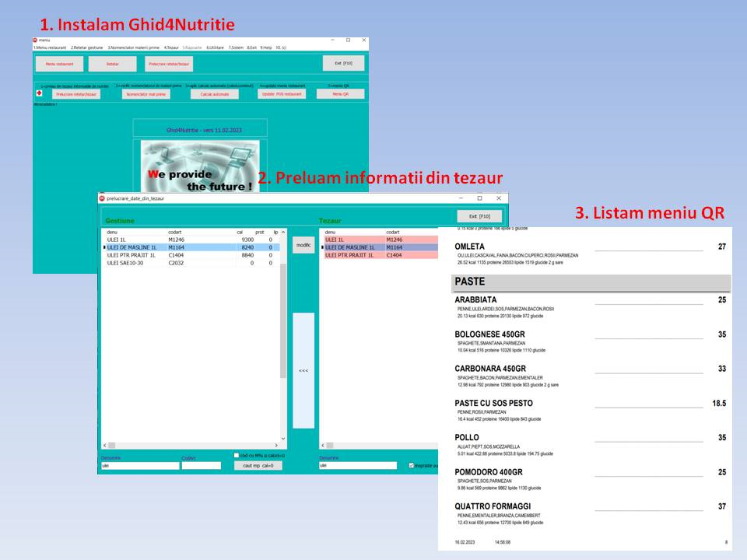This screenshot has height=560, width=747.
Task: Open the 1.Meniu restaurant menu
Action: click(50, 47)
